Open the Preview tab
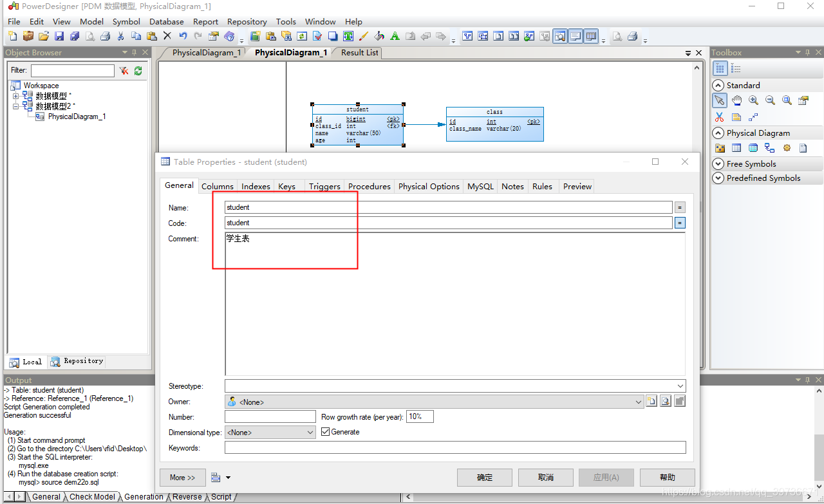 pyautogui.click(x=577, y=186)
